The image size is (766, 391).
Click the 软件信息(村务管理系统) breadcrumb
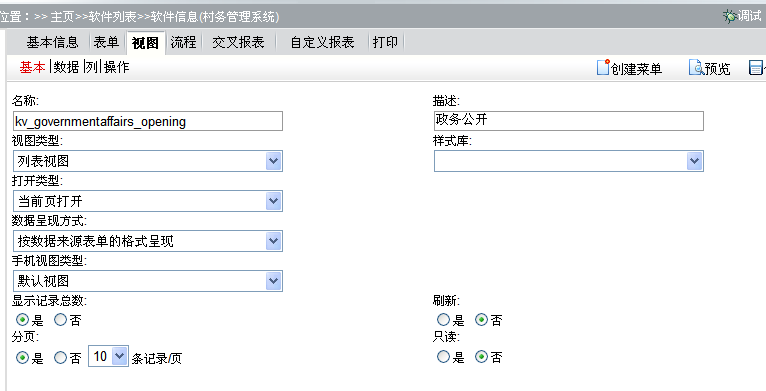(215, 17)
